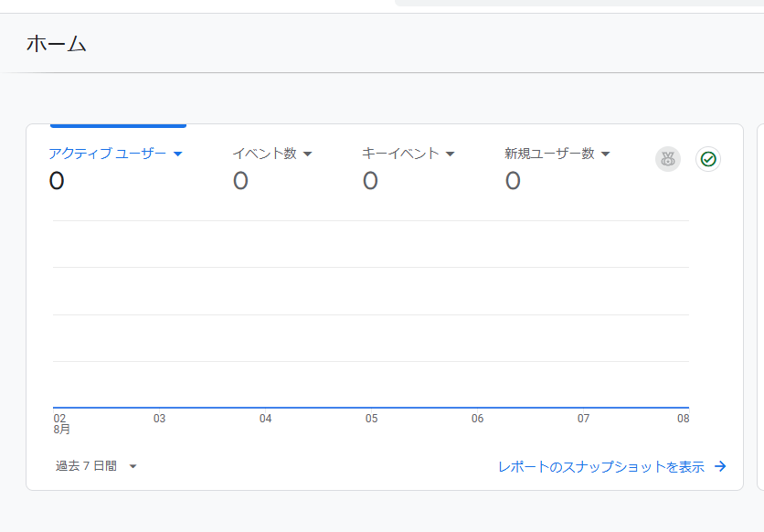Click the arrow icon beside レポートのスナップショットを表示

pyautogui.click(x=720, y=466)
